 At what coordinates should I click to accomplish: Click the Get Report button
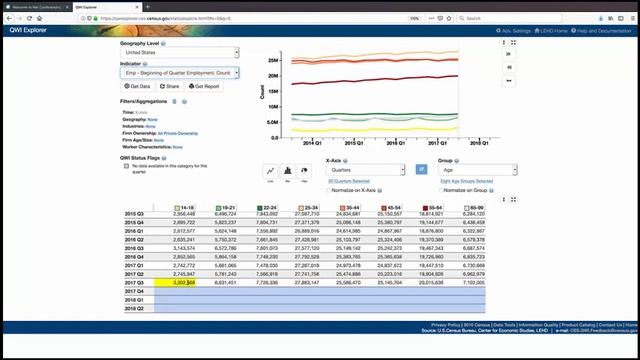tap(204, 86)
